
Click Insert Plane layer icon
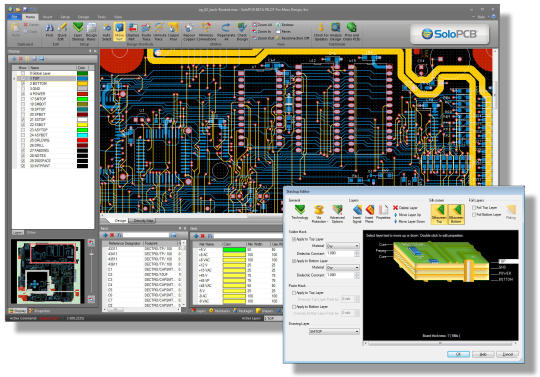(369, 213)
